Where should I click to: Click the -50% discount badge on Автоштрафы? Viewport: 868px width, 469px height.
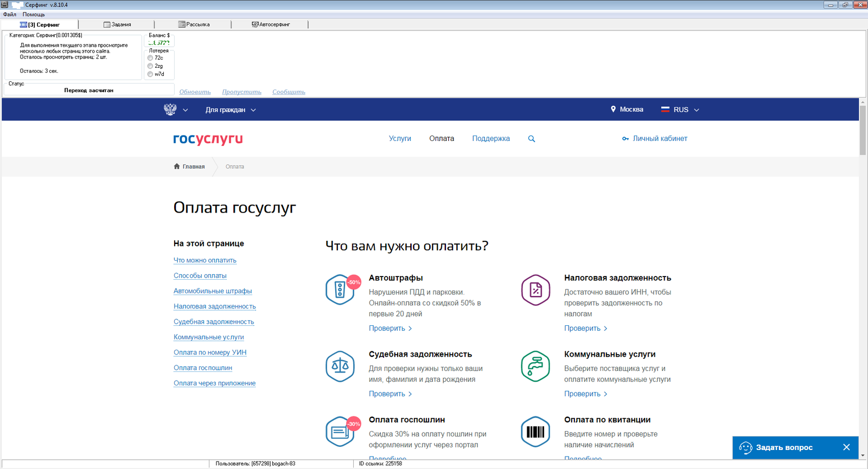point(354,282)
